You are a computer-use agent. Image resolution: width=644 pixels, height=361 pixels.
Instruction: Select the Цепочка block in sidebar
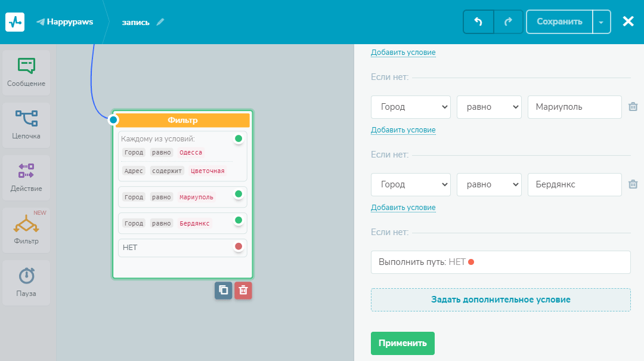point(26,125)
